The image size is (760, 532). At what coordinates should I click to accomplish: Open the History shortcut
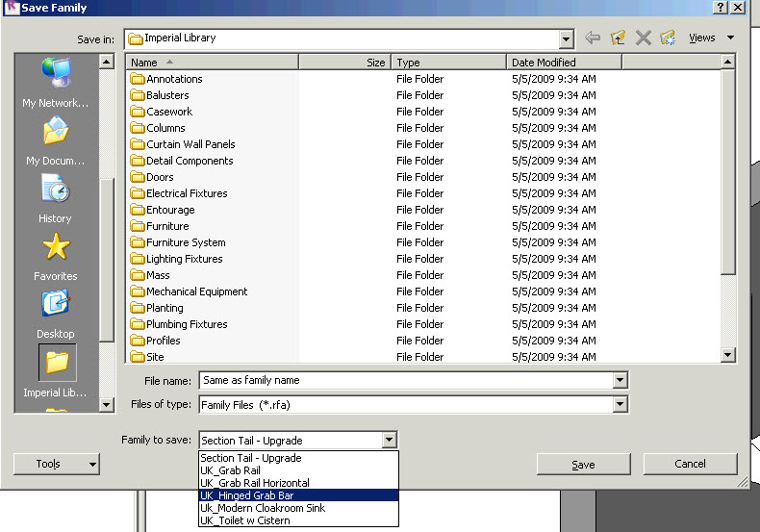tap(55, 198)
